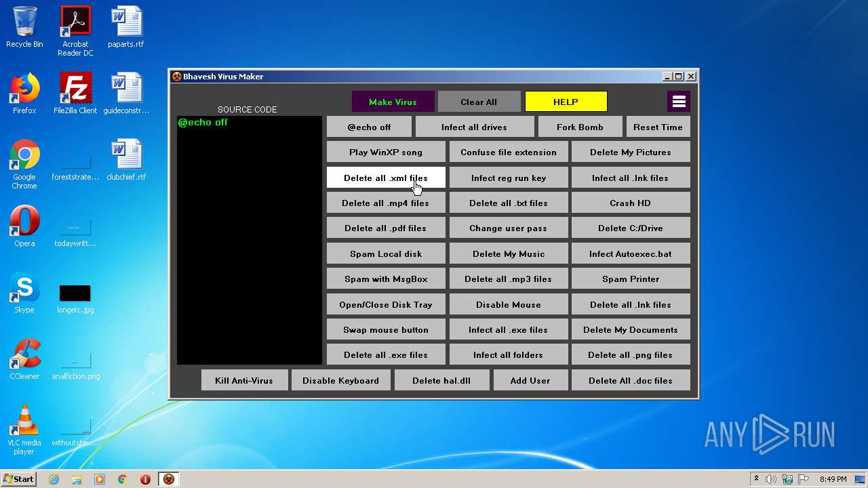
Task: Click the Play WinXP song button
Action: point(386,152)
